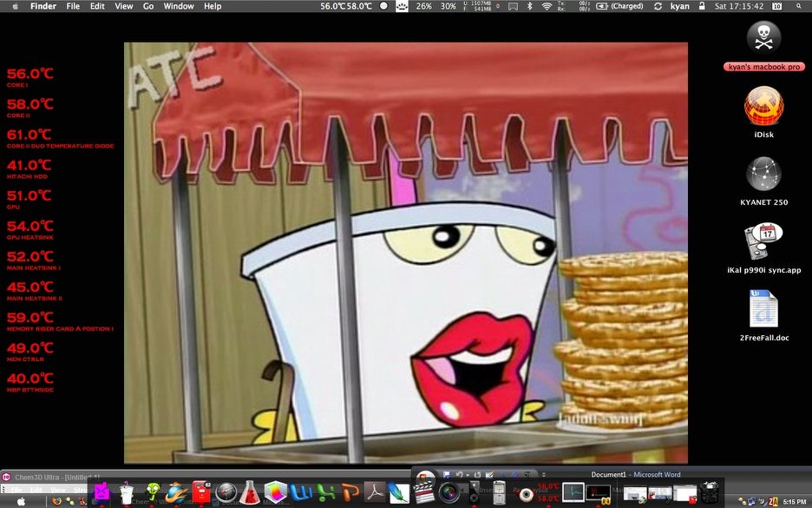Open the Trash in the dock
Image resolution: width=812 pixels, height=508 pixels.
[710, 492]
